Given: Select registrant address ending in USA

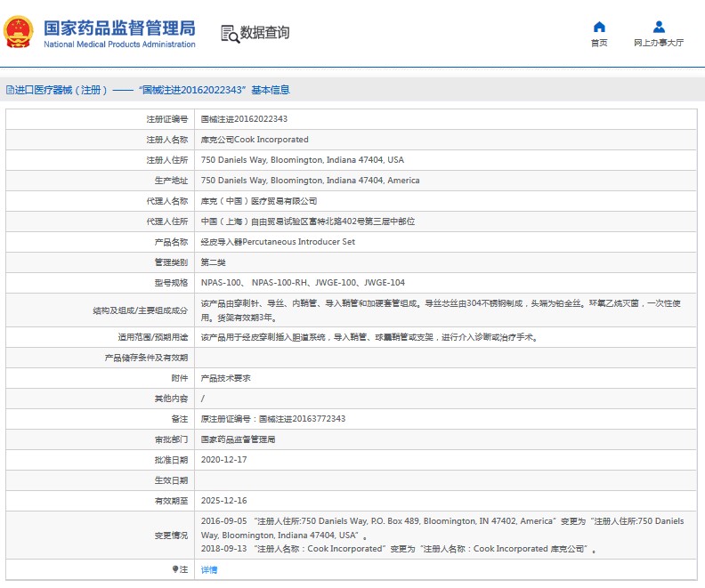Looking at the screenshot, I should click(x=302, y=160).
